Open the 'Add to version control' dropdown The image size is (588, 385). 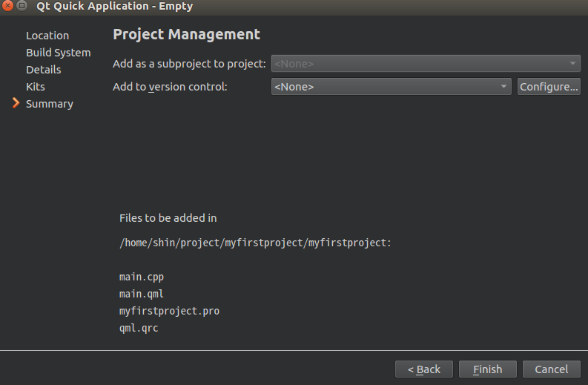point(391,87)
